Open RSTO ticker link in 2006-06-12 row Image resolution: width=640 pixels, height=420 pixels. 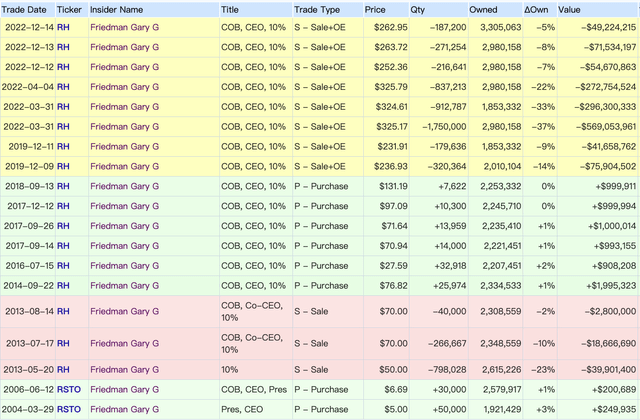[x=69, y=390]
